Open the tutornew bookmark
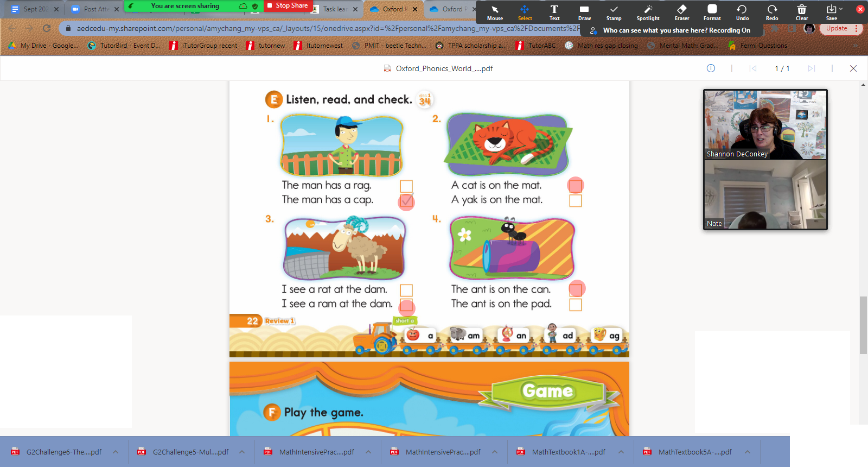The height and width of the screenshot is (467, 868). pos(265,46)
